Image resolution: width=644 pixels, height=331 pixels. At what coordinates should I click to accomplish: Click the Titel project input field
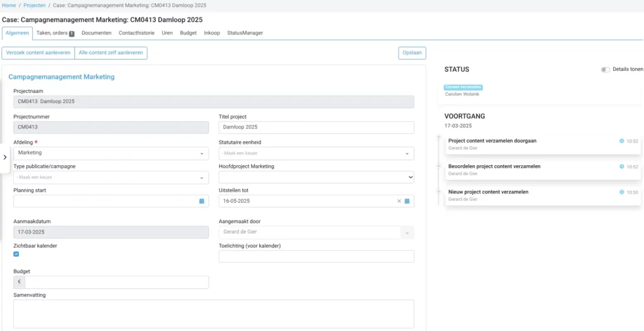[x=316, y=128]
